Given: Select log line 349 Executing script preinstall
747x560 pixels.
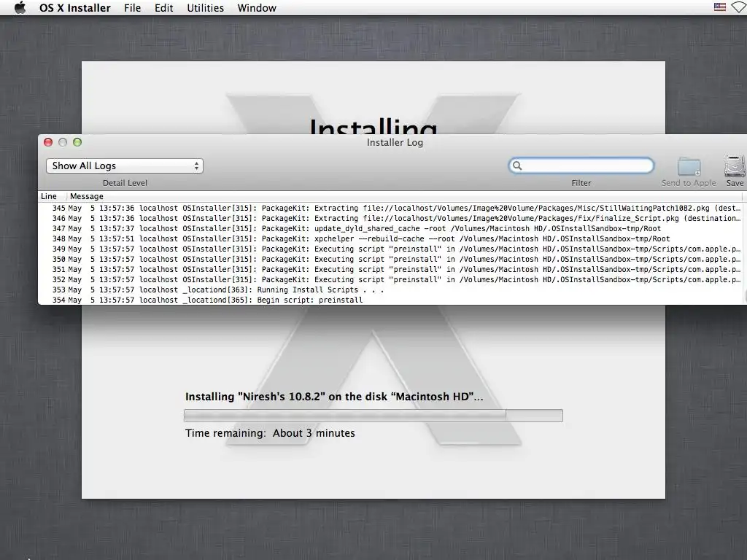Looking at the screenshot, I should coord(391,249).
